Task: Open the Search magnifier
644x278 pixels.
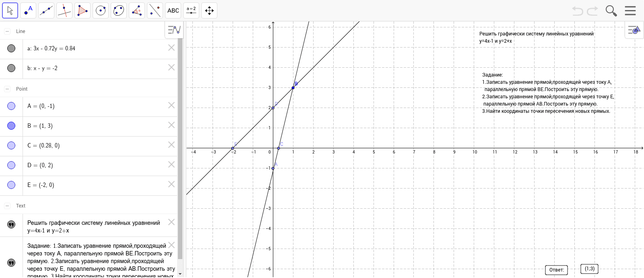Action: click(x=611, y=11)
